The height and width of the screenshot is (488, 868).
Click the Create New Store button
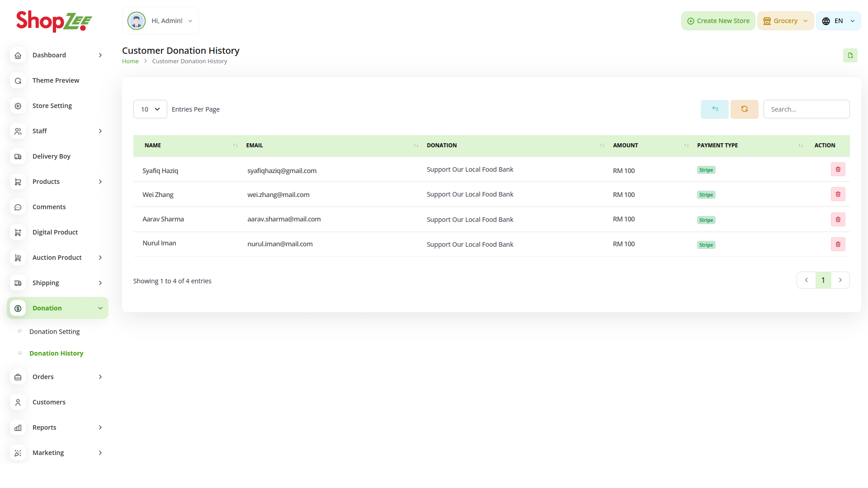(718, 21)
